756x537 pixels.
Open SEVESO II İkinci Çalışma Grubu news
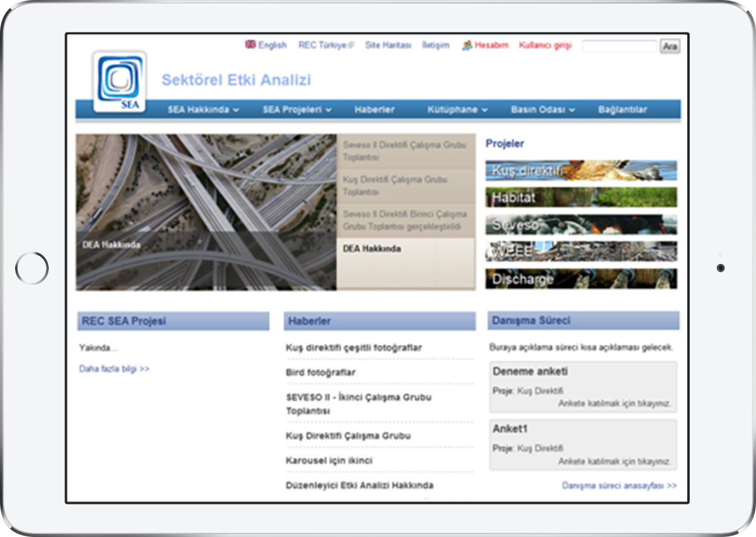[x=359, y=404]
